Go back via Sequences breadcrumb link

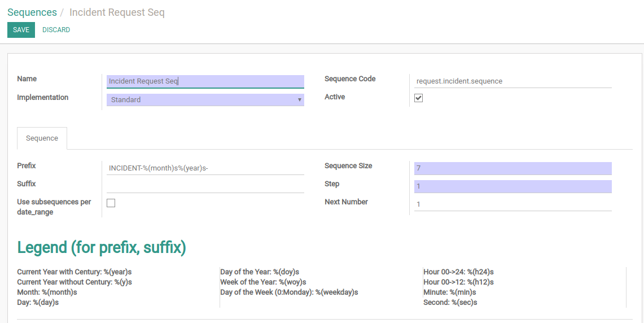[x=32, y=12]
